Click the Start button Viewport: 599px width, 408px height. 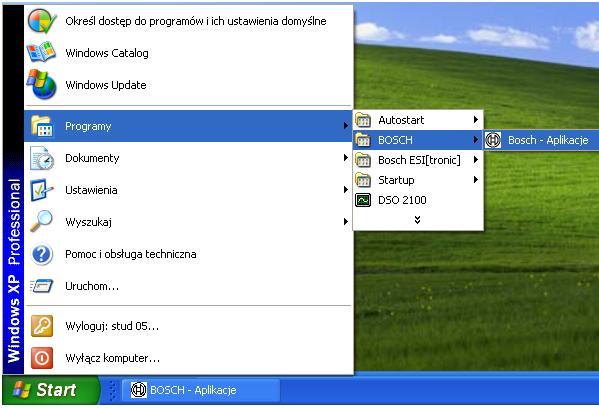[50, 390]
